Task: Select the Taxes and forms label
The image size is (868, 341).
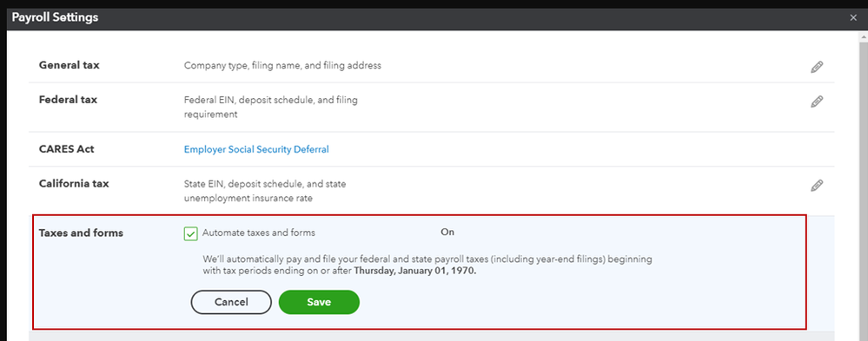Action: click(81, 233)
